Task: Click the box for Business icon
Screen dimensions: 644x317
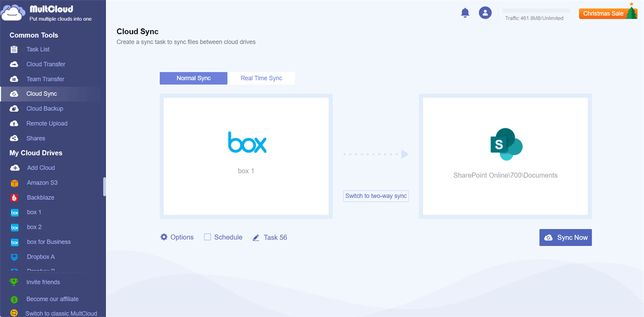Action: tap(14, 242)
